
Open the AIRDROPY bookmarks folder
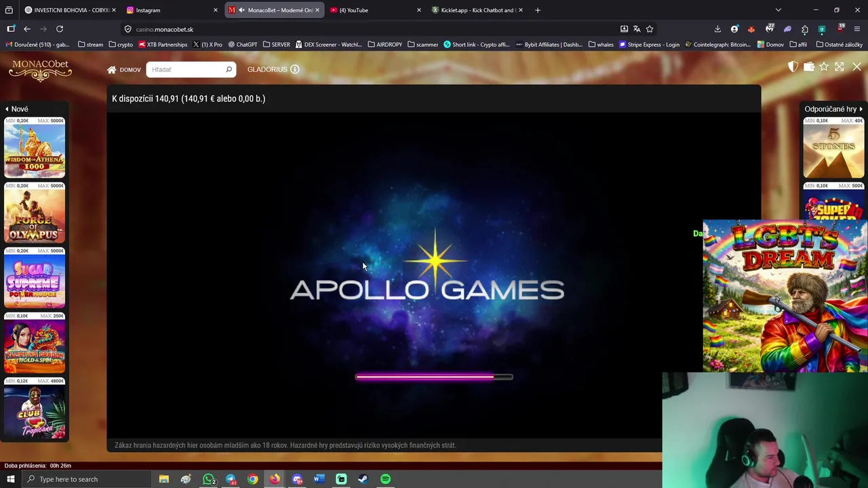(384, 45)
